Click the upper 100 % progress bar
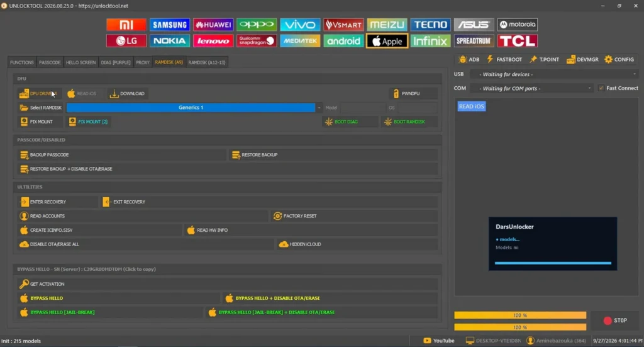644x347 pixels. point(520,316)
